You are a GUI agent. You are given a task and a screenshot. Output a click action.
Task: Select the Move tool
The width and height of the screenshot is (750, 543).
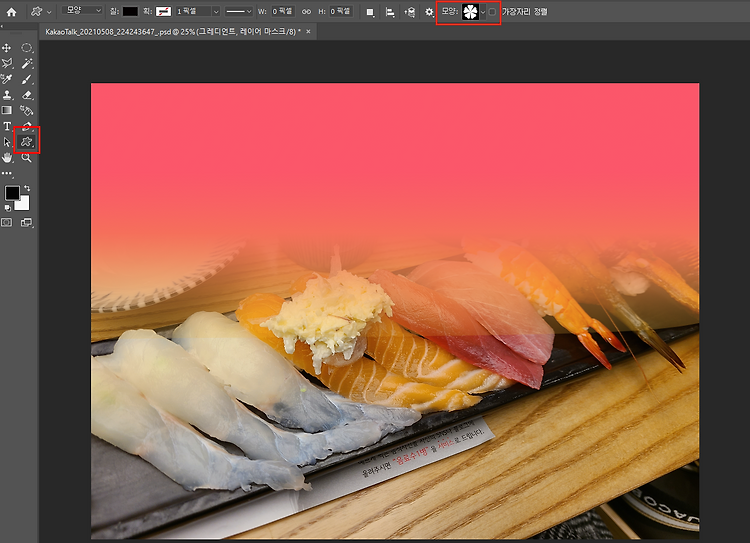tap(7, 48)
